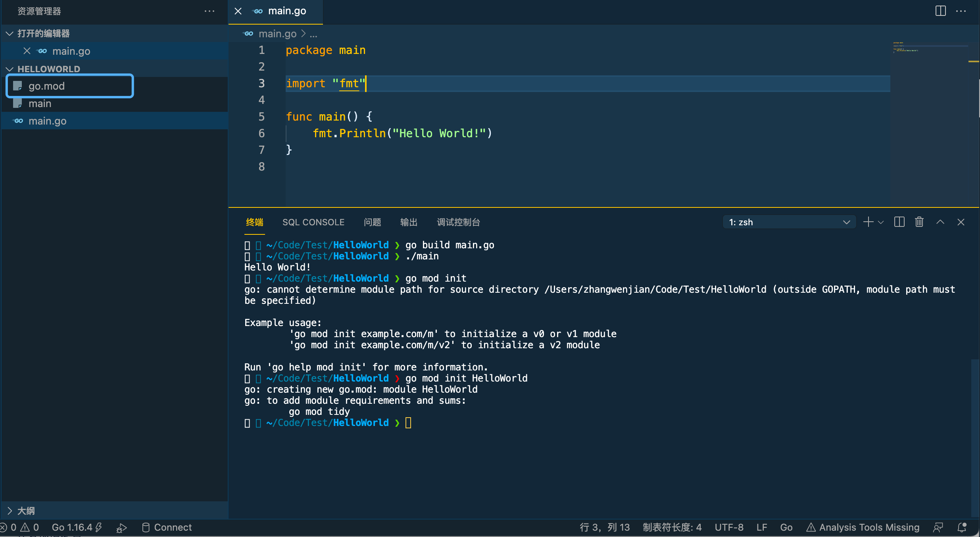Image resolution: width=980 pixels, height=537 pixels.
Task: Click the split editor icon
Action: [x=940, y=11]
